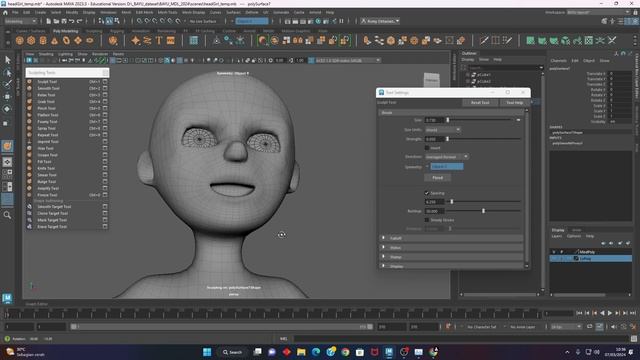This screenshot has width=640, height=360.
Task: Choose the Smooth Tool from Sculpting Tools
Action: click(x=48, y=88)
